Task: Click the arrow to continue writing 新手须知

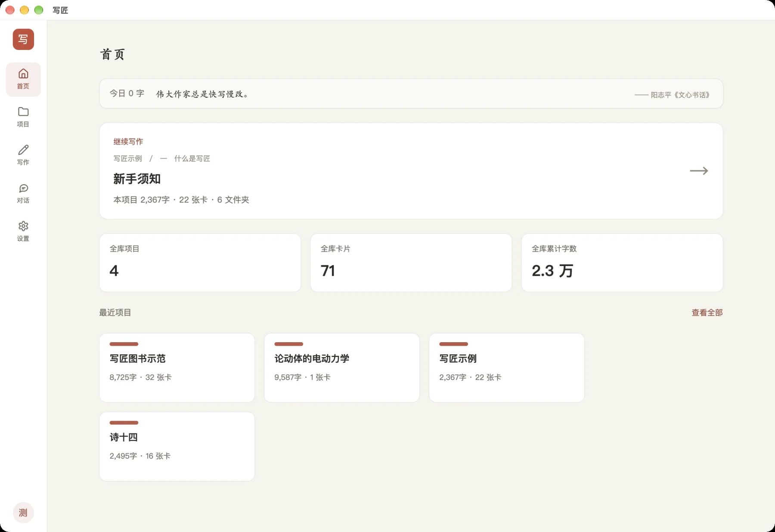Action: tap(699, 171)
